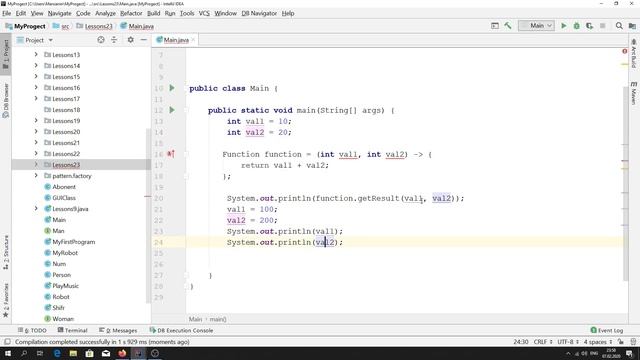Click the editor vertical scrollbar
640x360 pixels.
626,184
